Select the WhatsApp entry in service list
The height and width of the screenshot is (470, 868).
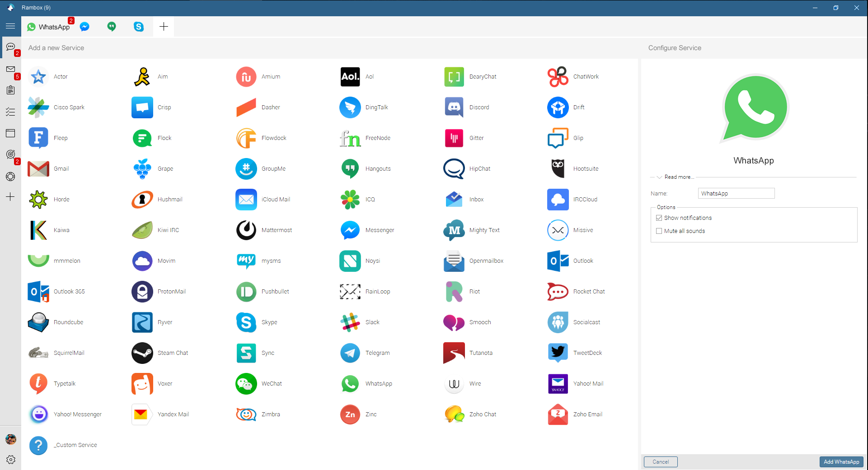[x=366, y=384]
